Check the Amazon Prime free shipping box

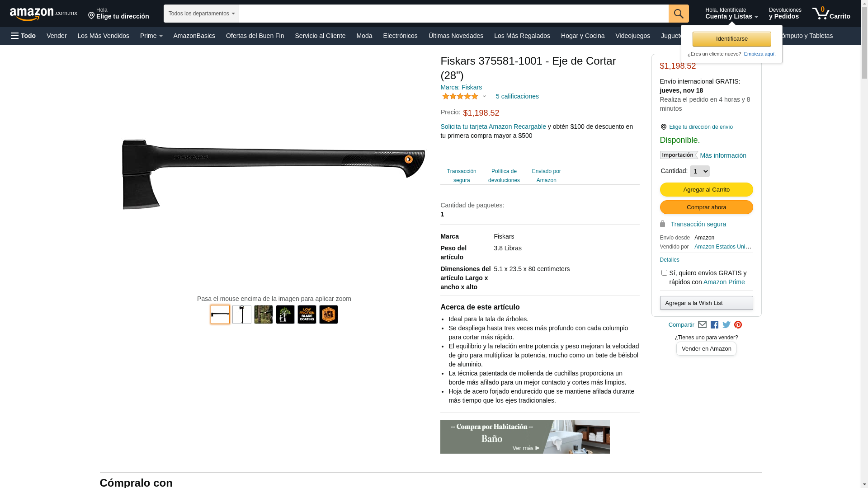tap(664, 272)
